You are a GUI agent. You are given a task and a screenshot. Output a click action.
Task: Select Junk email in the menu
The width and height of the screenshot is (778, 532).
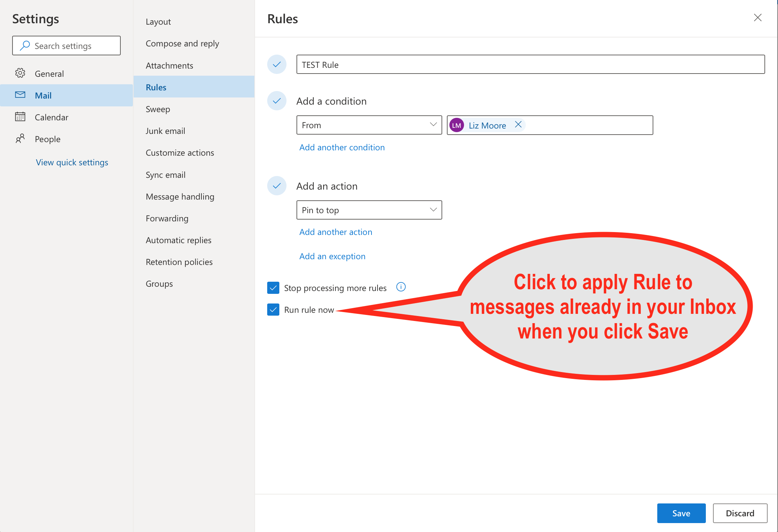(x=165, y=131)
